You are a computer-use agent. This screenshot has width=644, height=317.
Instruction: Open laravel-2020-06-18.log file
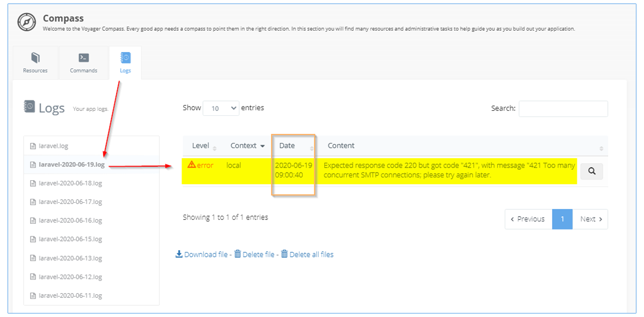pyautogui.click(x=71, y=183)
